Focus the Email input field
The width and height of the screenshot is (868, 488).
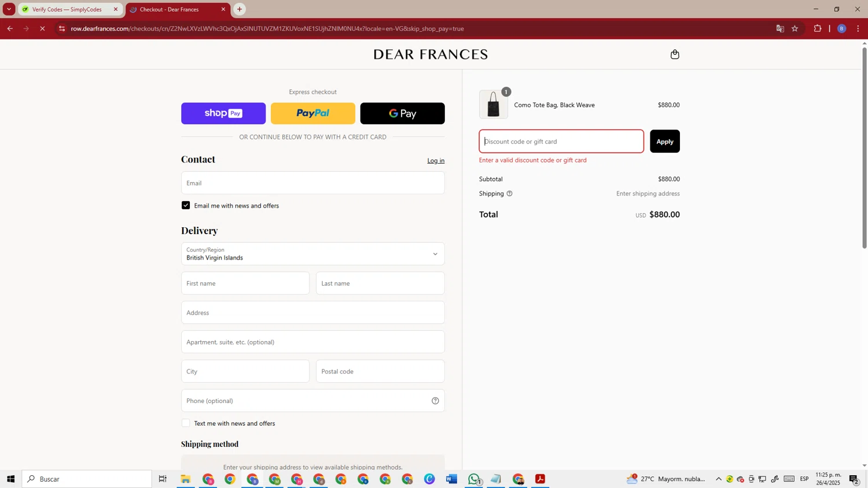[313, 183]
